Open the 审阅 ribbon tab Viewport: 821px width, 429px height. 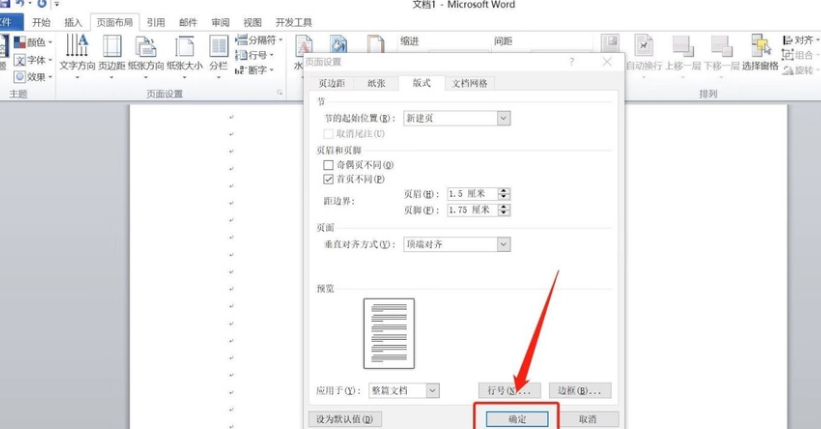tap(220, 23)
